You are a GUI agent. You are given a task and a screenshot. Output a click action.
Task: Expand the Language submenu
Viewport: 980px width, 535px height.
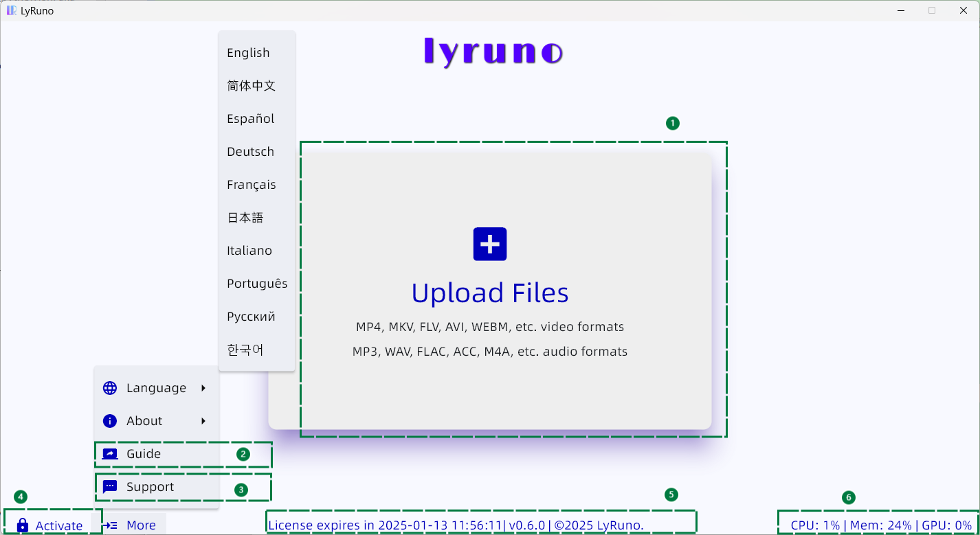[x=155, y=387]
